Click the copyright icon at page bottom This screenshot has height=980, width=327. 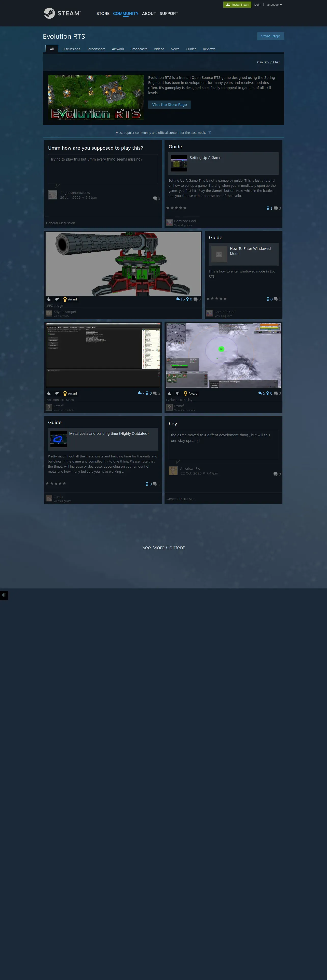pyautogui.click(x=4, y=595)
